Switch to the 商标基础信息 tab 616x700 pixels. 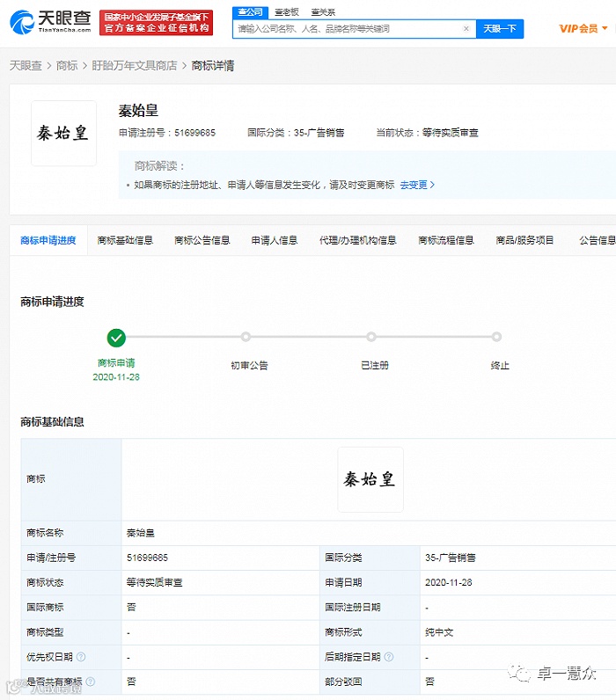coord(125,240)
